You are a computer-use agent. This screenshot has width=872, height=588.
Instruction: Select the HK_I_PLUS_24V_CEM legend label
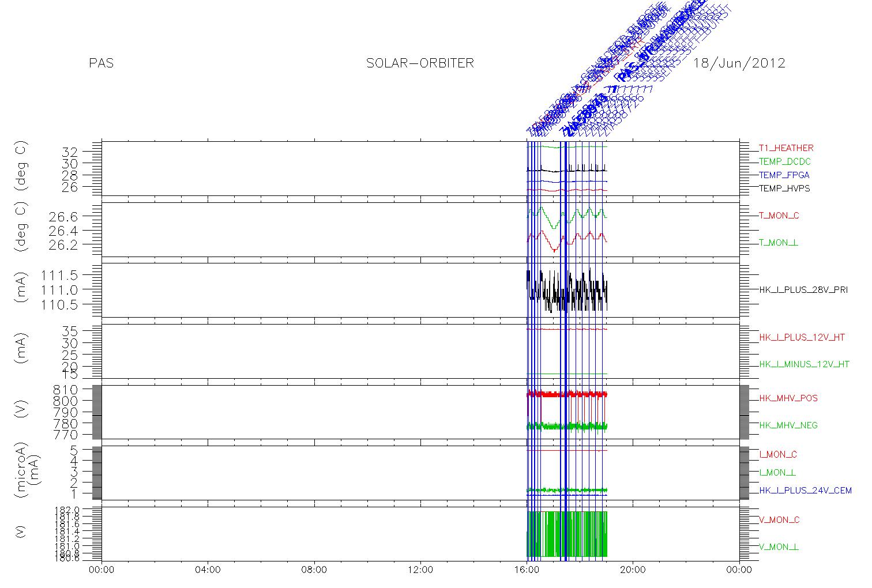805,491
